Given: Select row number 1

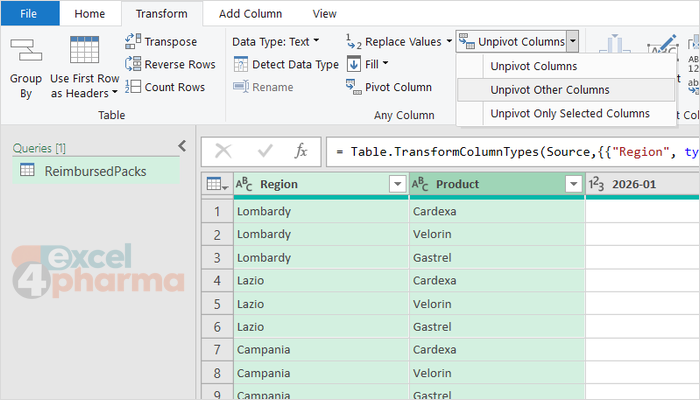Looking at the screenshot, I should click(217, 211).
